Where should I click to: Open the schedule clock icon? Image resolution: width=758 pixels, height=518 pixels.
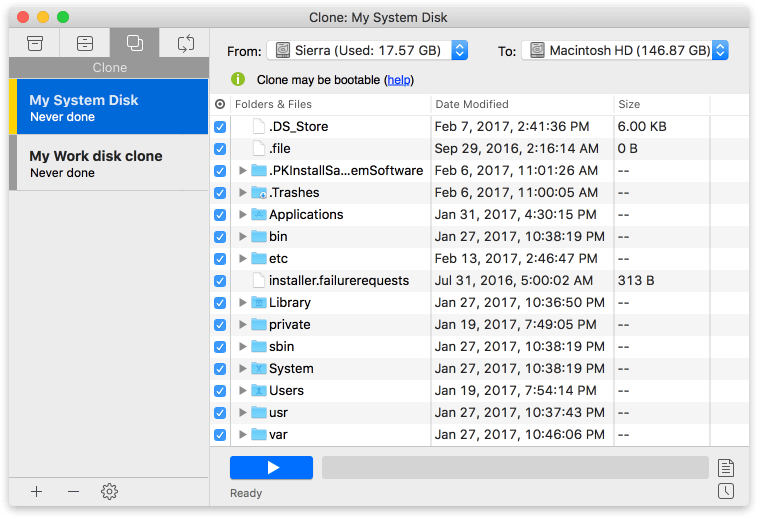tap(726, 491)
